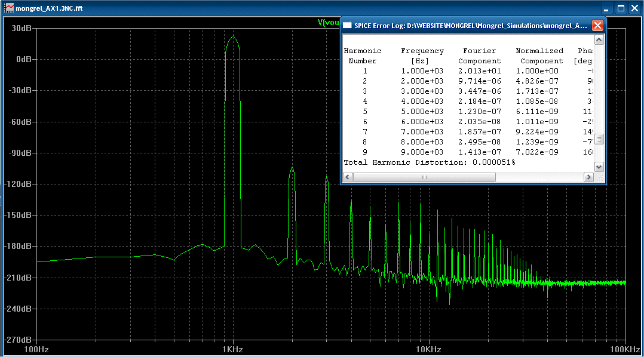Click the Frequency [Hz] column header
Screen dimensions: 644x357
[x=422, y=56]
